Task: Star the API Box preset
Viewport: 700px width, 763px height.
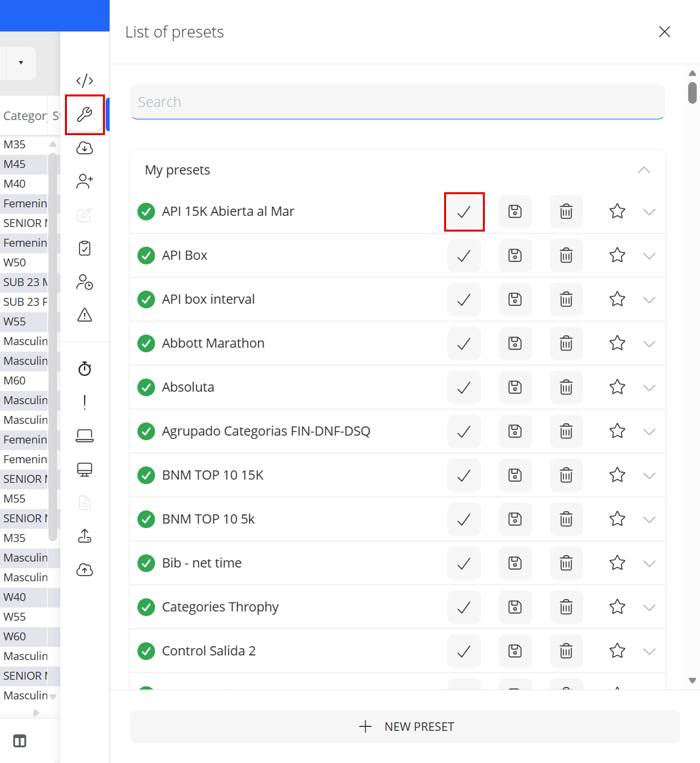Action: point(617,255)
